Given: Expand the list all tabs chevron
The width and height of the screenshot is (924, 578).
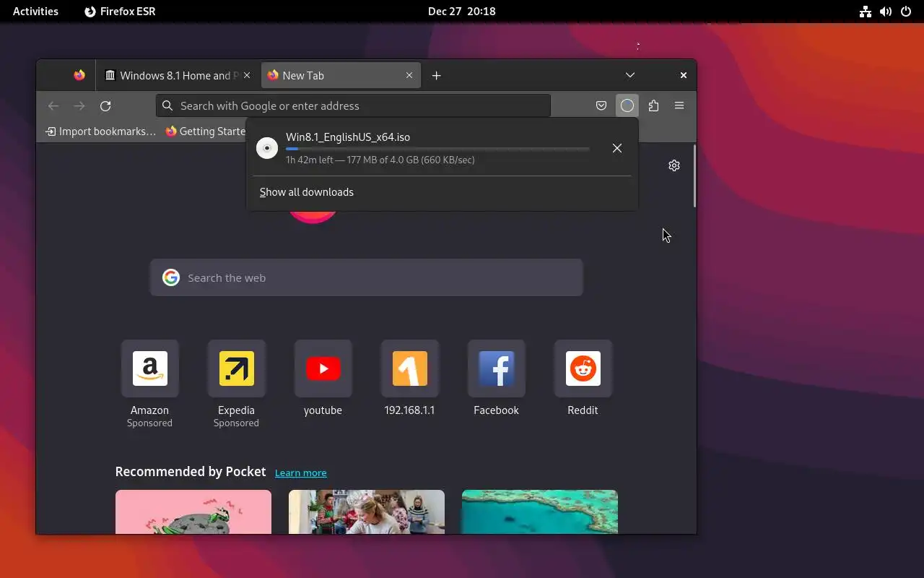Looking at the screenshot, I should 630,75.
